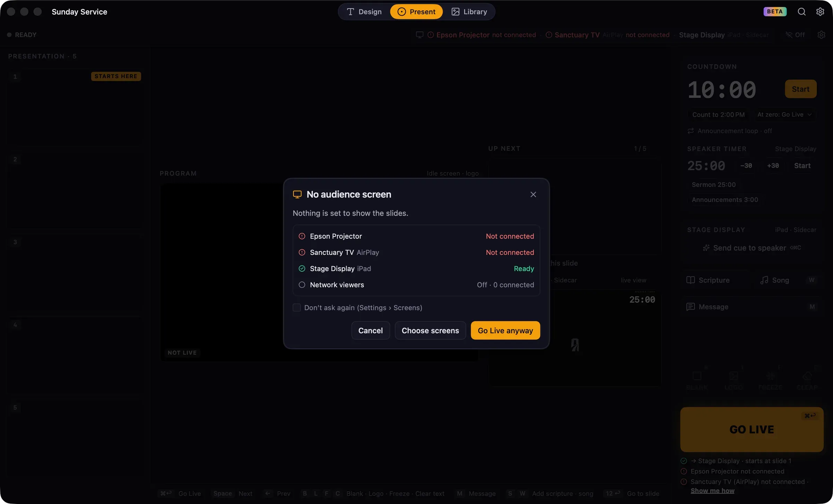Click the Blank screen icon
The width and height of the screenshot is (833, 504).
point(697,376)
